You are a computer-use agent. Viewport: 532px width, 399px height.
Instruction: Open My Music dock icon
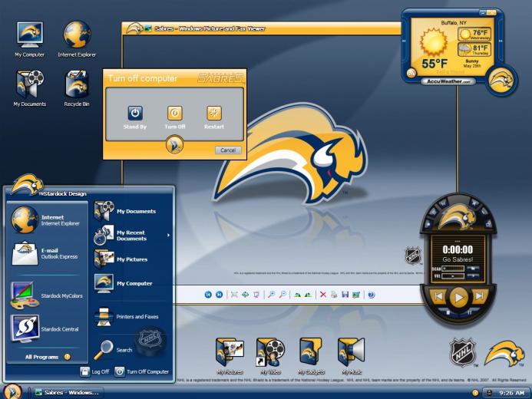coord(352,355)
